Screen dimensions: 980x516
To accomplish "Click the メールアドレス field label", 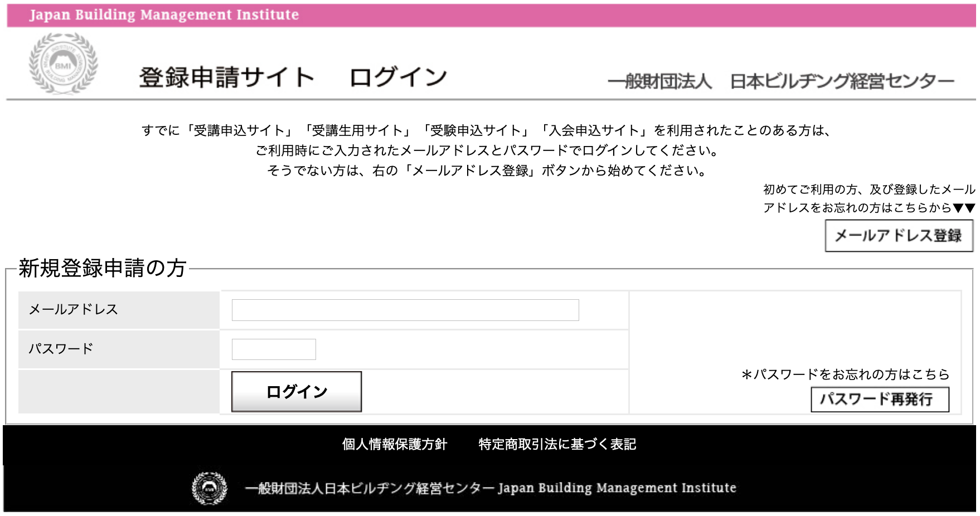I will 73,309.
